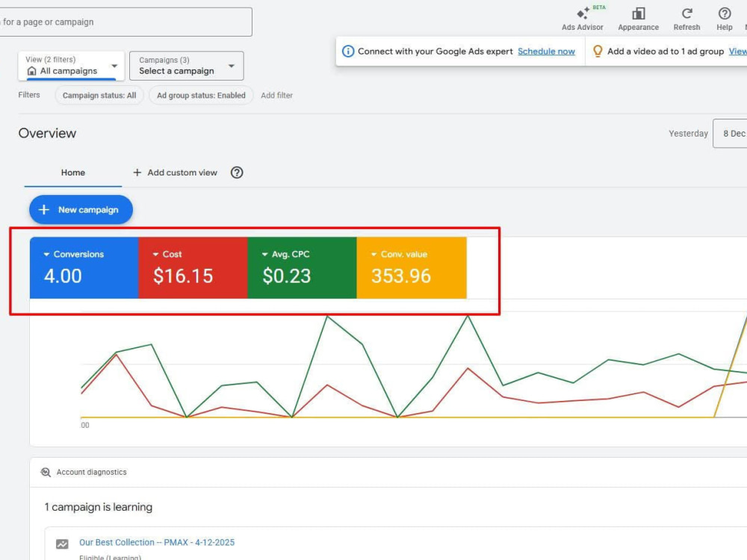Click the Overview heading
Image resolution: width=747 pixels, height=560 pixels.
(x=47, y=134)
